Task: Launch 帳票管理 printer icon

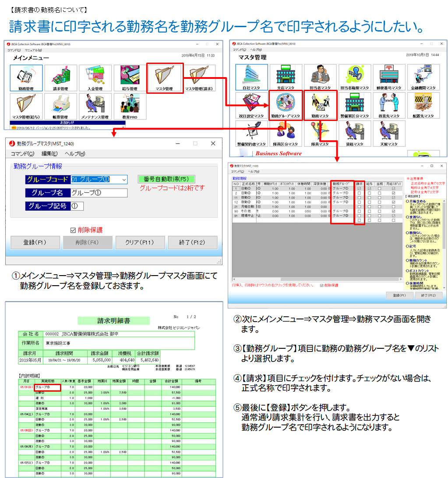Action: pyautogui.click(x=60, y=106)
